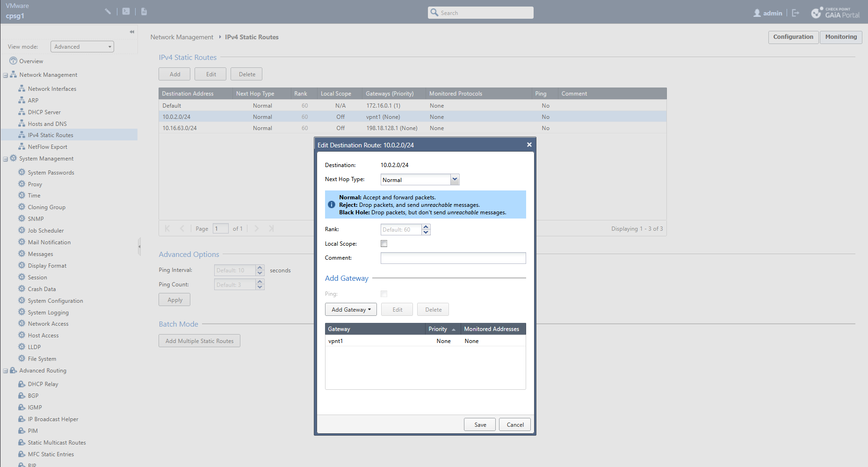Expand the Add Gateway dropdown button
The height and width of the screenshot is (467, 868).
[x=351, y=310]
